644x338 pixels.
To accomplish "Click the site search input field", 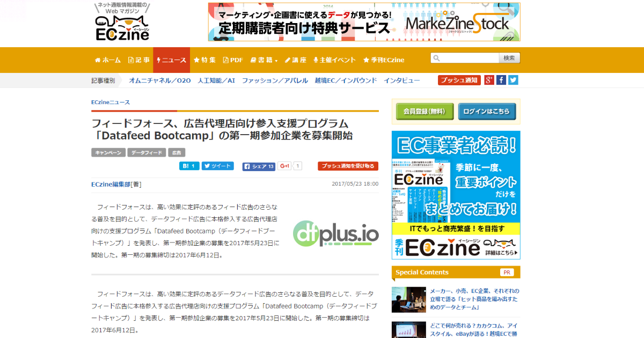I will point(464,58).
